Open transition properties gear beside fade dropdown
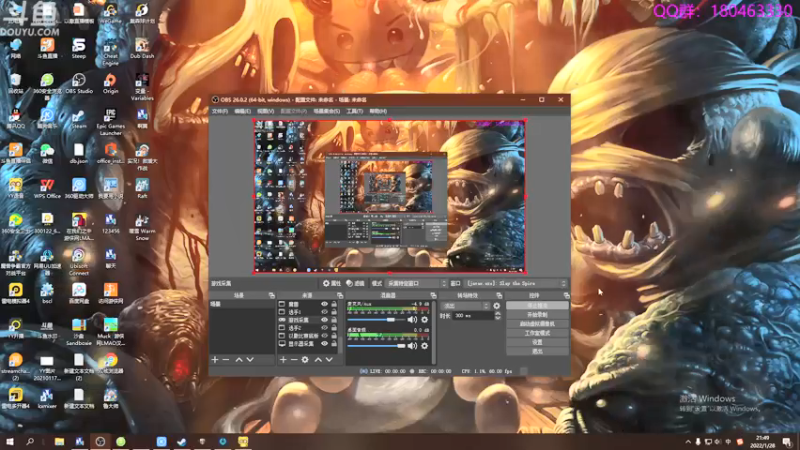This screenshot has width=800, height=450. tap(497, 306)
